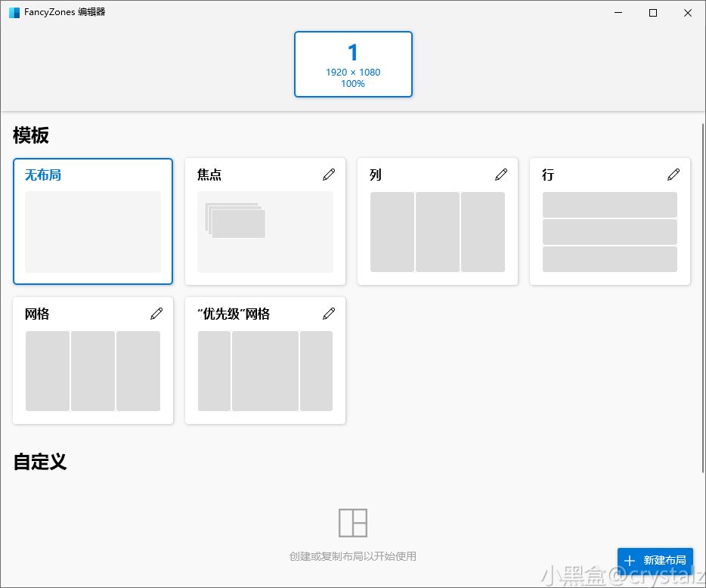This screenshot has height=588, width=706.
Task: Create a layout with the 新建布局 button
Action: 655,560
